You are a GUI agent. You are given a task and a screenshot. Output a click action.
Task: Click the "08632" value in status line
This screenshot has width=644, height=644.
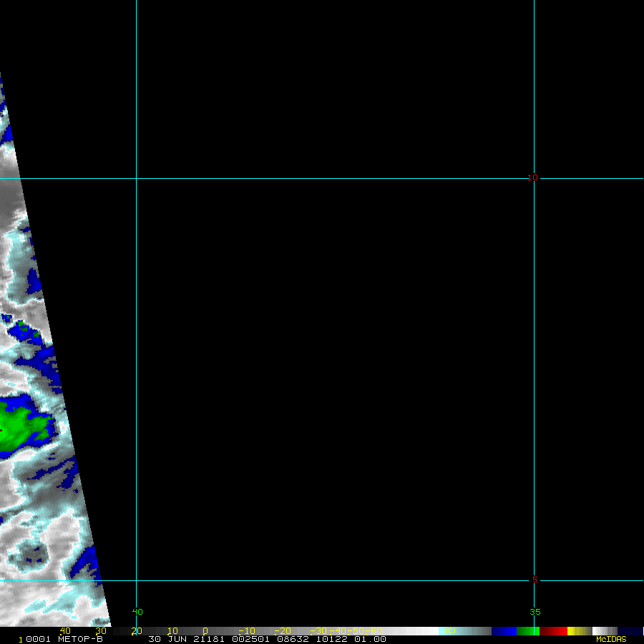tap(293, 639)
